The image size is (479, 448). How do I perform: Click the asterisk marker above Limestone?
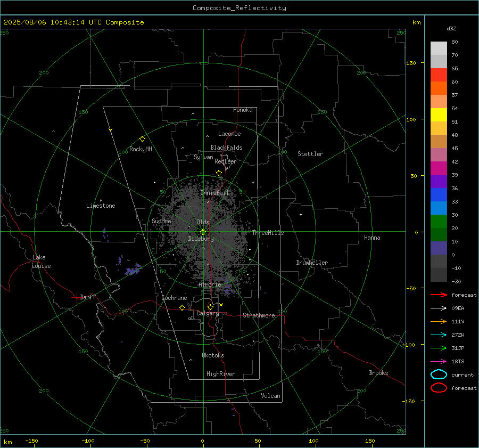101,201
